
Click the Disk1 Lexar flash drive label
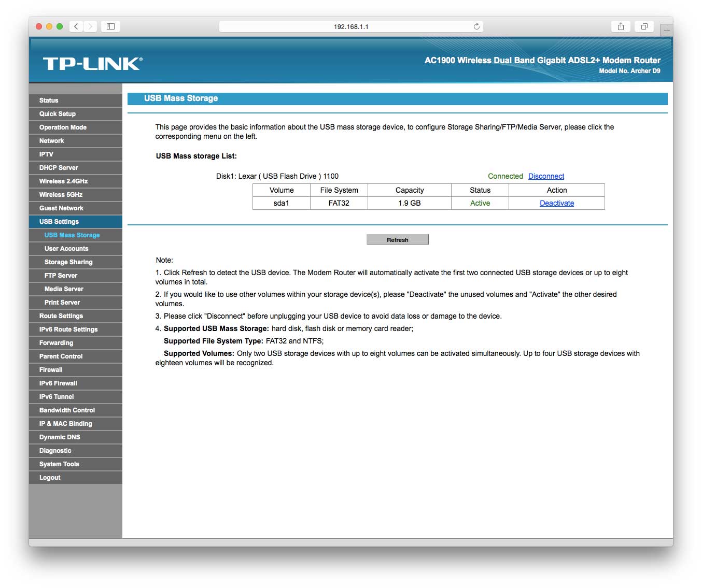[277, 176]
